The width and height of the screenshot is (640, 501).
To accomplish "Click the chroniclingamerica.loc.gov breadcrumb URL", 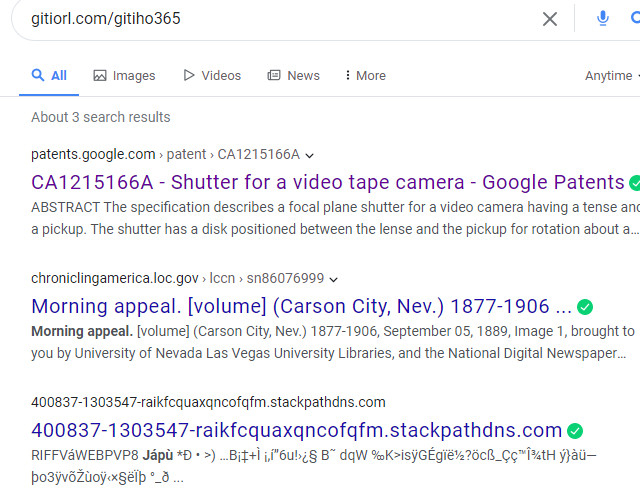I will pos(178,278).
